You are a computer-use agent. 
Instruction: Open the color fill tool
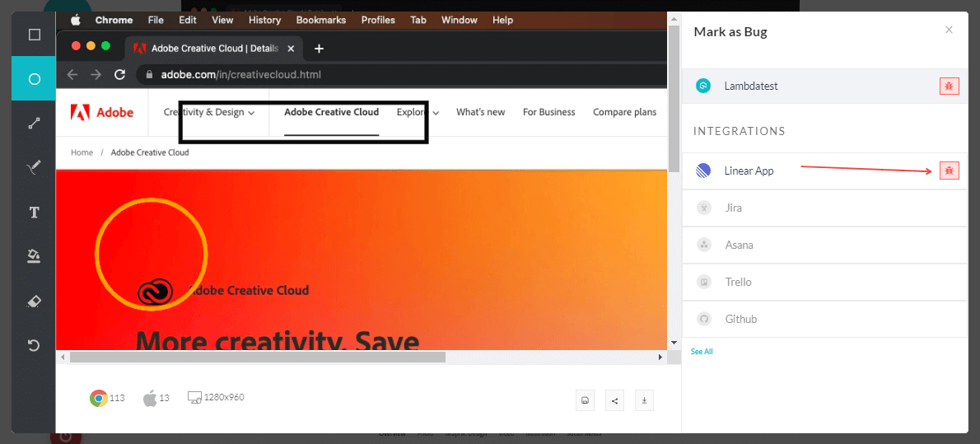pos(34,256)
